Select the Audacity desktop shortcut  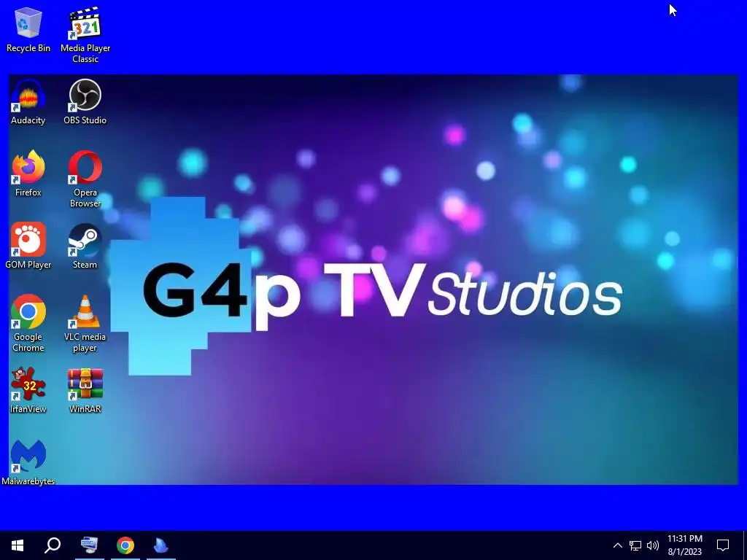tap(28, 102)
